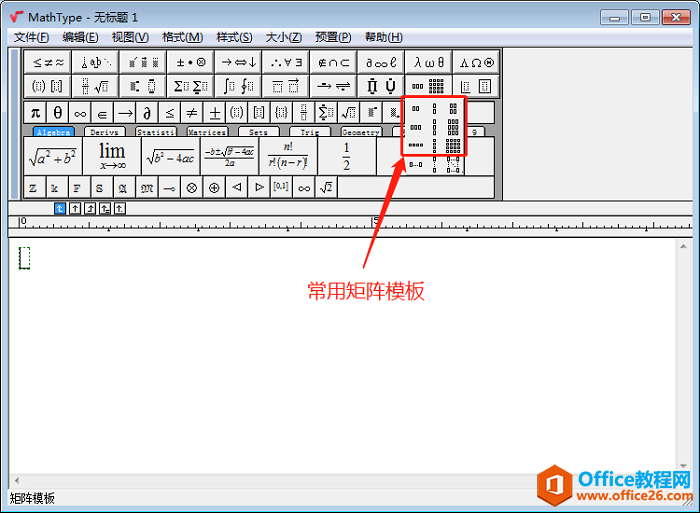Viewport: 700px width, 513px height.
Task: Open the integral templates palette
Action: pyautogui.click(x=238, y=86)
